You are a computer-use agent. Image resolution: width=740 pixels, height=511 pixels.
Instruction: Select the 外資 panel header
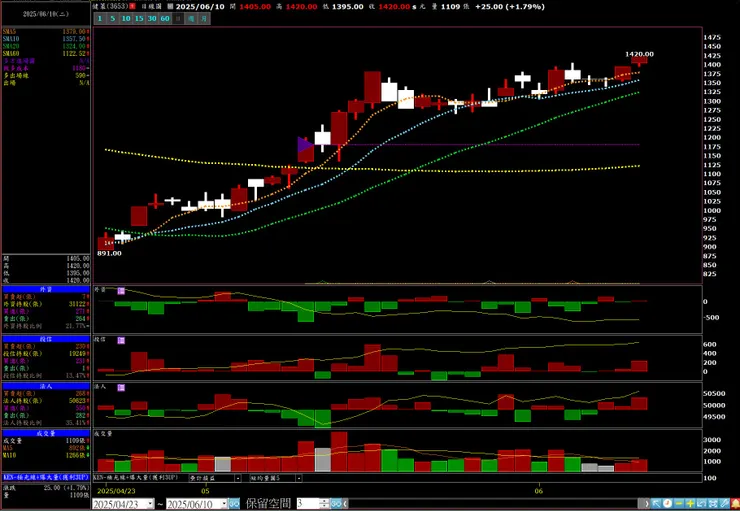click(46, 289)
